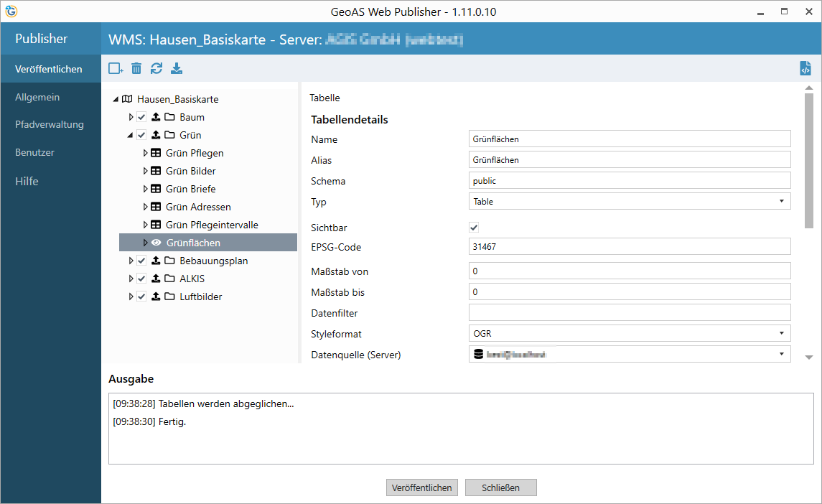Image resolution: width=822 pixels, height=504 pixels.
Task: Select the Luftbilder tree row
Action: point(209,297)
